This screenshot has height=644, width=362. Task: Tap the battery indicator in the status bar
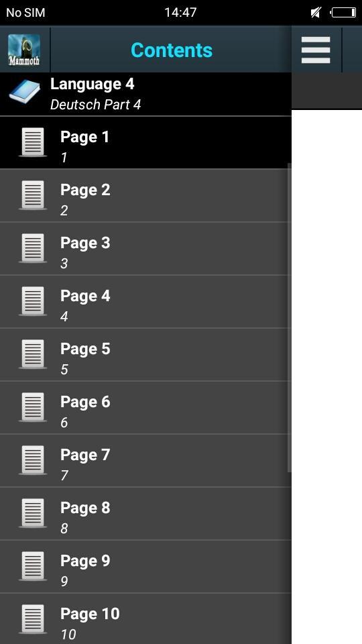click(x=343, y=13)
